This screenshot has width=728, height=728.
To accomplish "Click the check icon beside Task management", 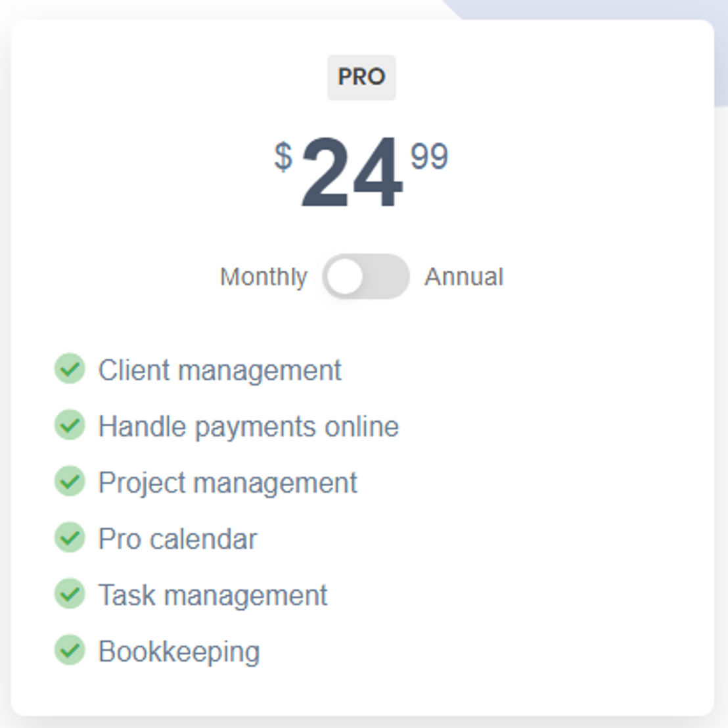I will pyautogui.click(x=70, y=593).
